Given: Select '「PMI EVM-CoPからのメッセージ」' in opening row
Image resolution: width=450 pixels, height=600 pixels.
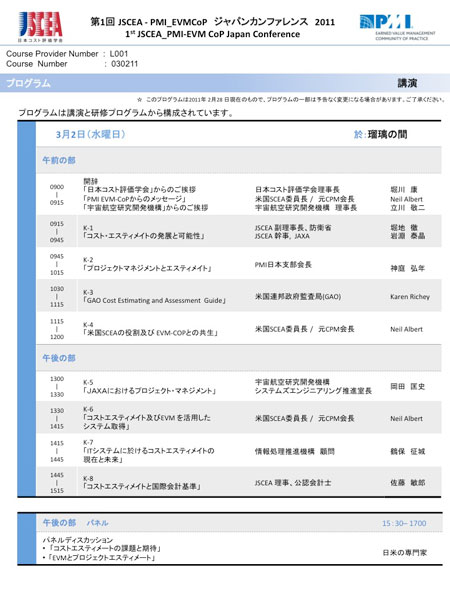Looking at the screenshot, I should coord(134,199).
